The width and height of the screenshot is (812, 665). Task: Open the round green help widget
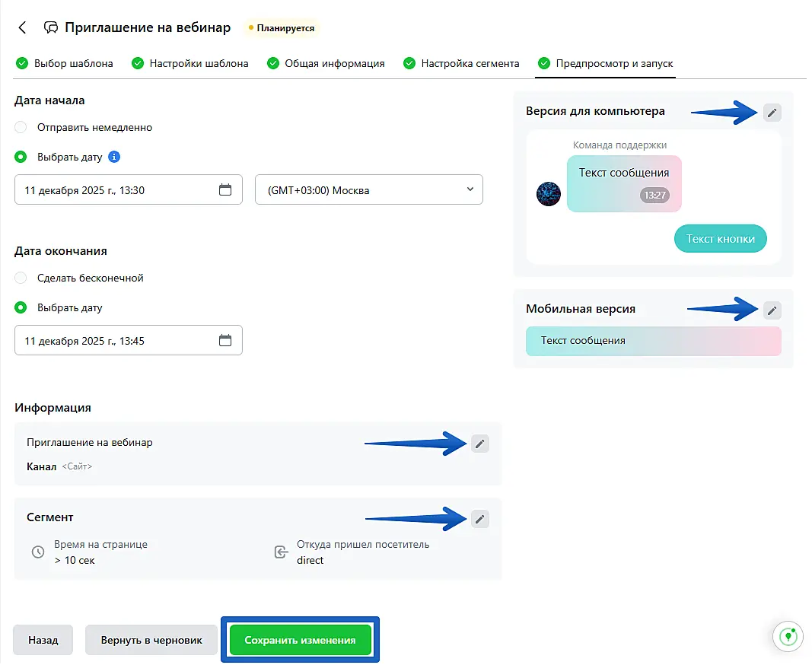788,636
